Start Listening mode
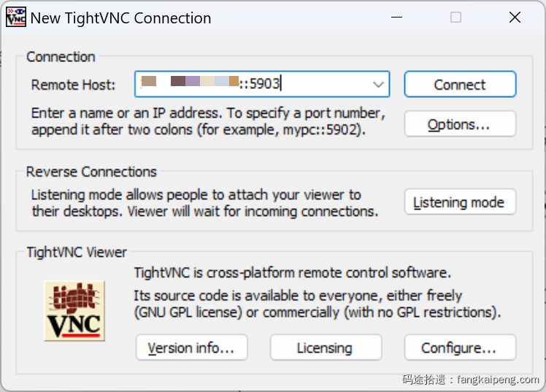This screenshot has height=392, width=546. coord(460,202)
